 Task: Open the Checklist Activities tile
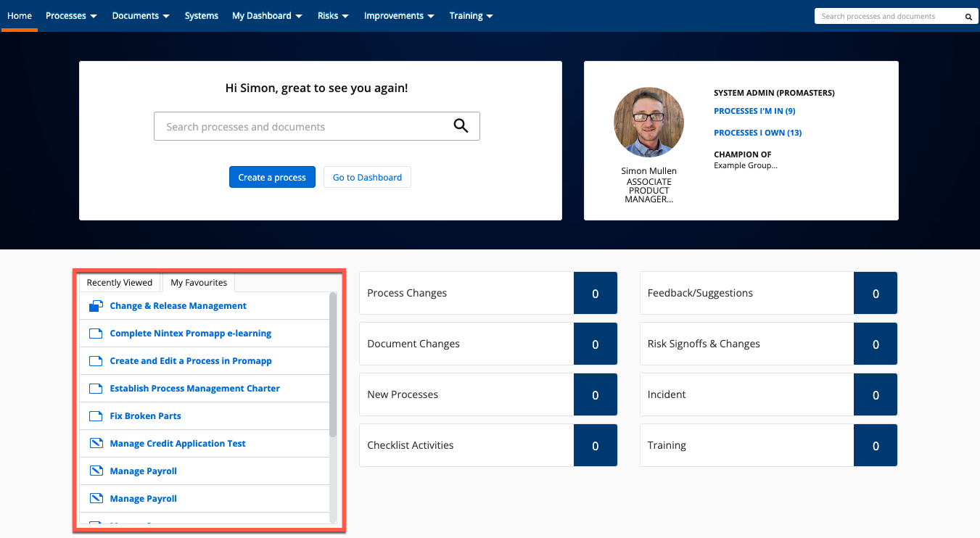(488, 445)
